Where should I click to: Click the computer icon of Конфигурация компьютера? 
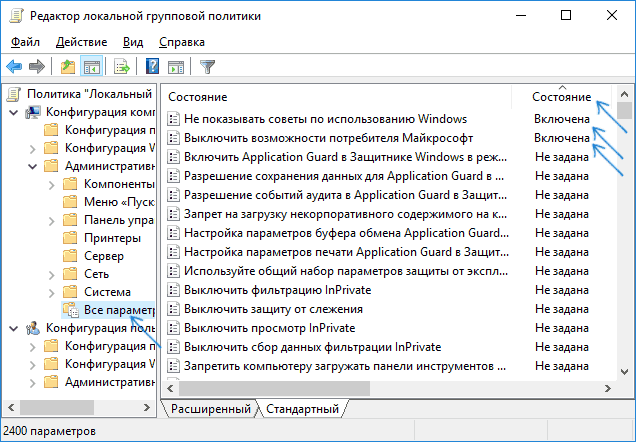click(x=33, y=112)
